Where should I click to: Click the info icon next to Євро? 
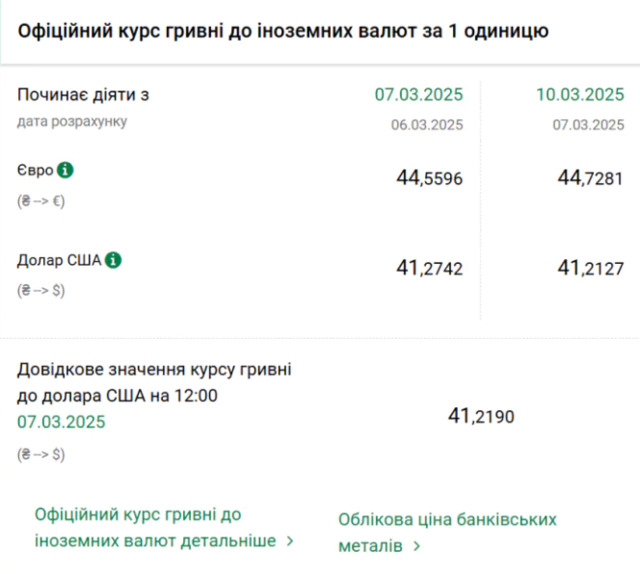click(x=66, y=170)
